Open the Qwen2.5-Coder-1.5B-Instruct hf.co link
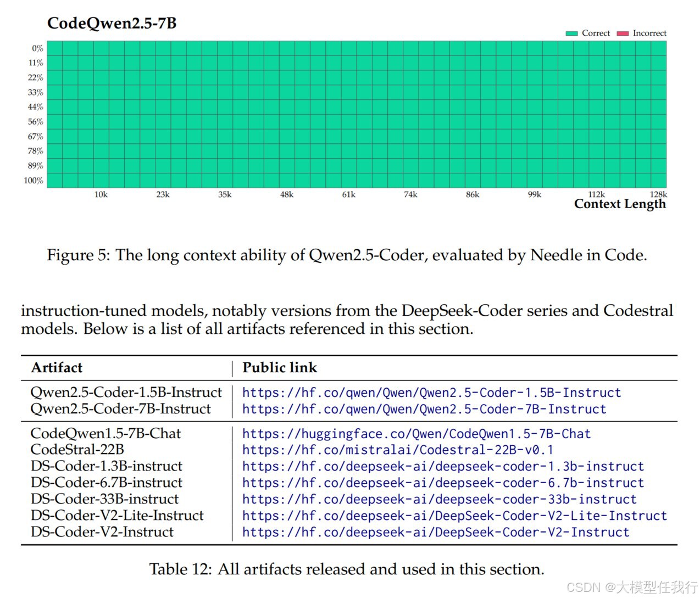The height and width of the screenshot is (599, 700). coord(431,393)
